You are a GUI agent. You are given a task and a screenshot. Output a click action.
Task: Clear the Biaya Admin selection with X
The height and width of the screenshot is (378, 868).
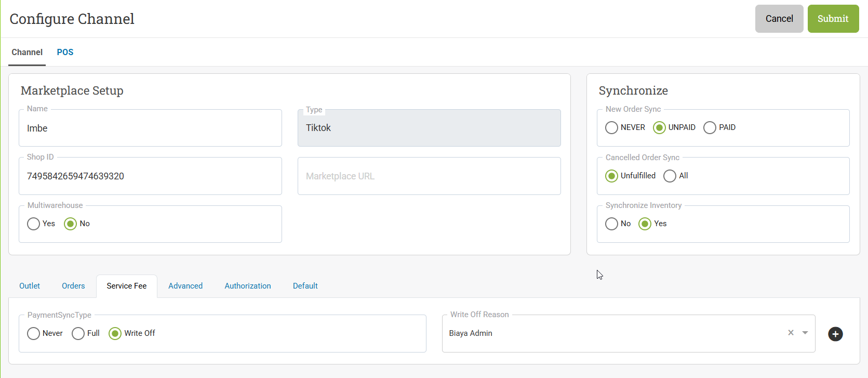791,333
